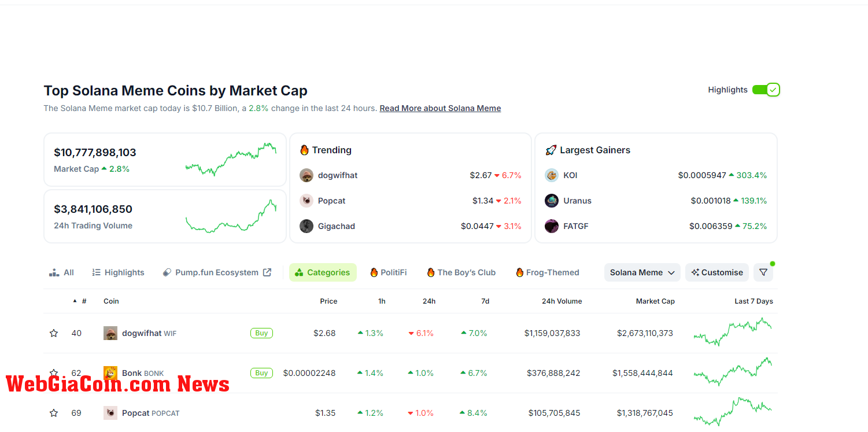Open Uranus in Largest Gainers

(578, 201)
